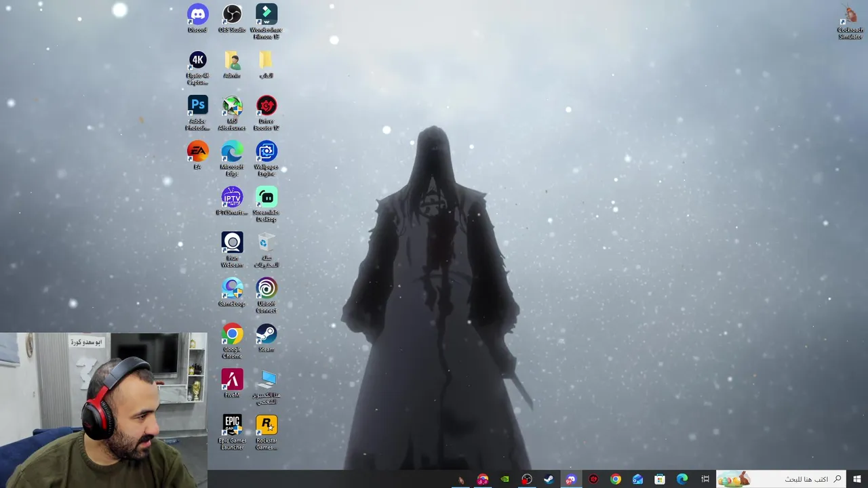This screenshot has width=868, height=488.
Task: Open Task View in the taskbar
Action: 705,479
